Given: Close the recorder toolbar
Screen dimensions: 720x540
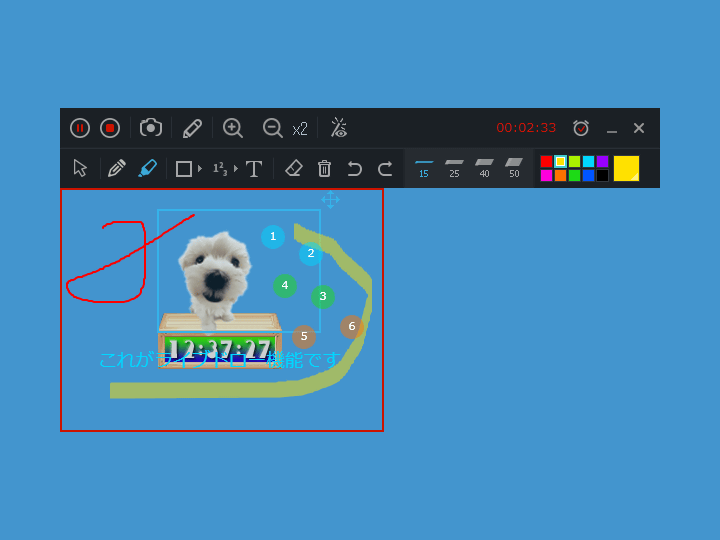Looking at the screenshot, I should 639,128.
